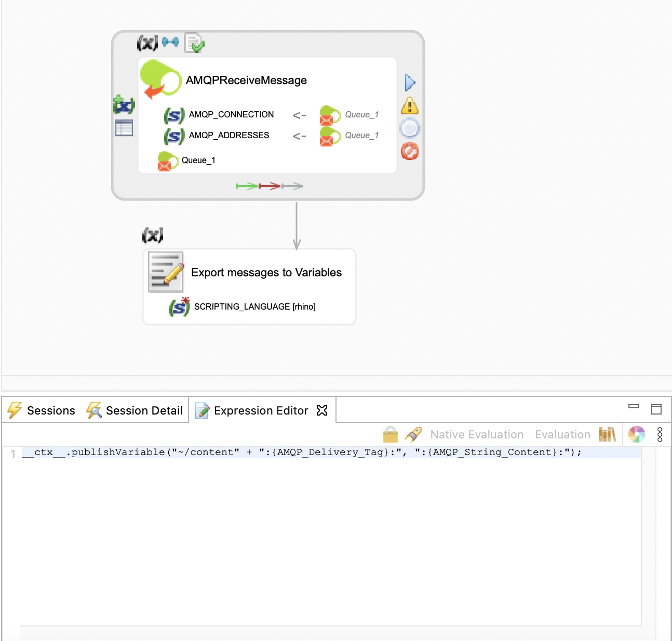
Task: Click the Native Evaluation button
Action: coord(477,434)
